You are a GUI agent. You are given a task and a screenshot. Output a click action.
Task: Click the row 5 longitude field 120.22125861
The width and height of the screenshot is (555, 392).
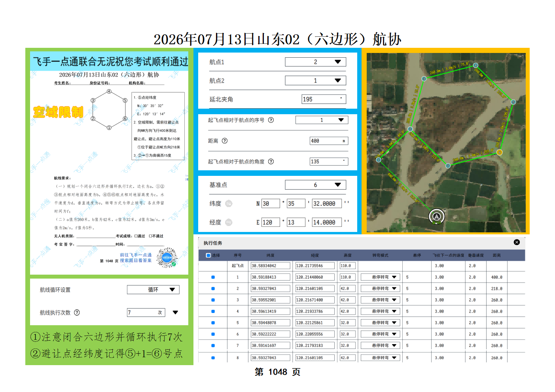click(x=315, y=323)
